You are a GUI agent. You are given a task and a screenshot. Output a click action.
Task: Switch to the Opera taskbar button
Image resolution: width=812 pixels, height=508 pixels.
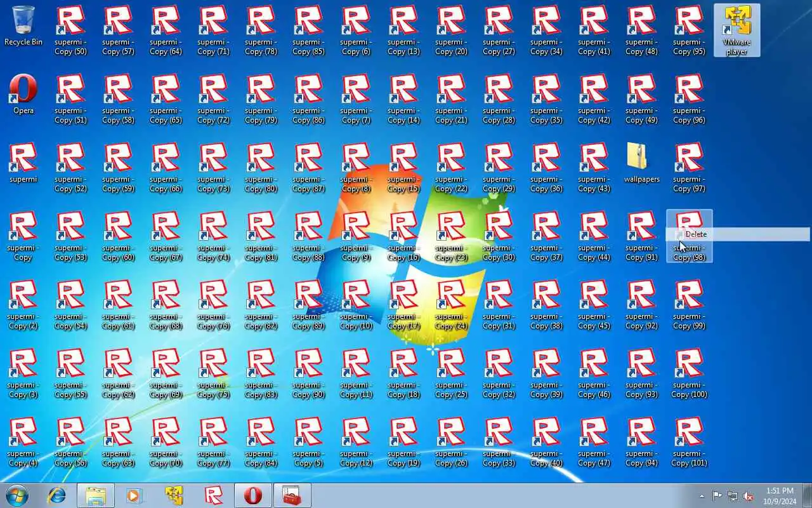(x=253, y=495)
